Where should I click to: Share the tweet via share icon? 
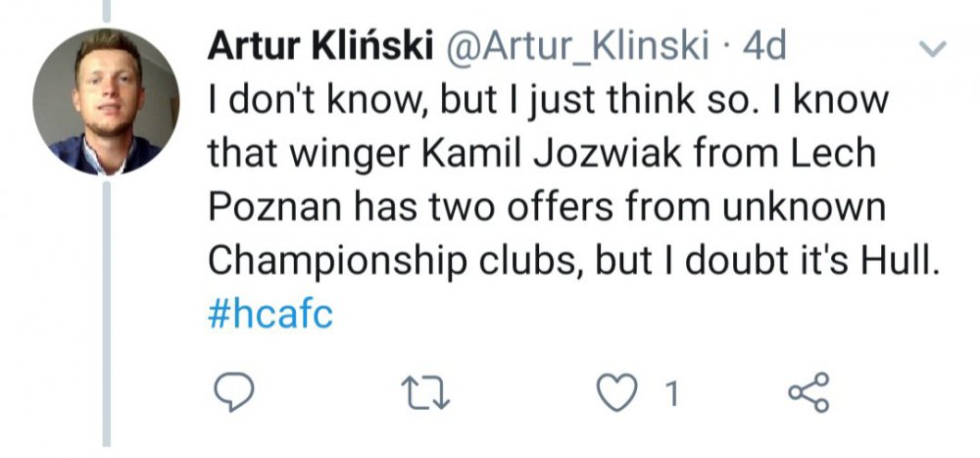pos(808,392)
